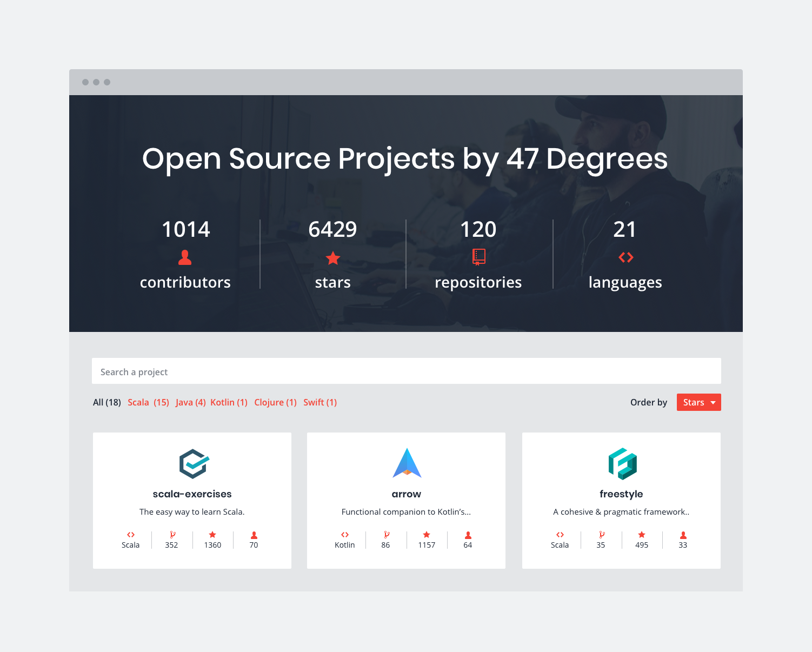The width and height of the screenshot is (812, 652).
Task: Click the language icon on scala-exercises card
Action: click(x=131, y=535)
